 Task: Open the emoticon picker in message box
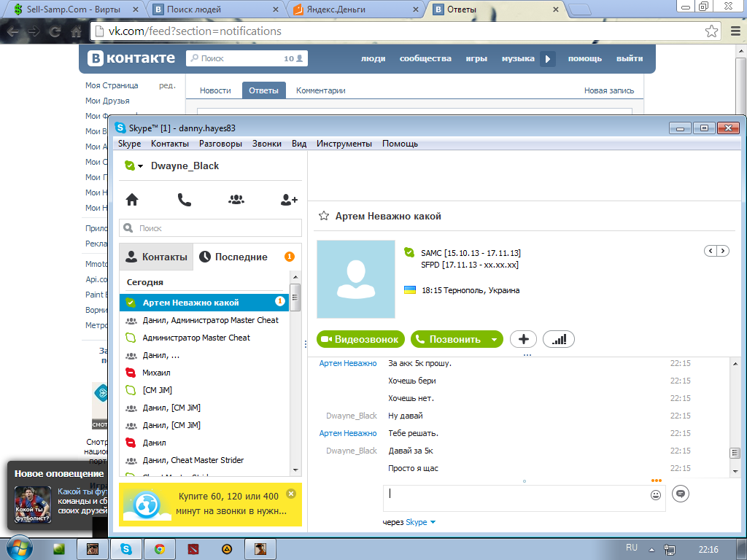(656, 495)
